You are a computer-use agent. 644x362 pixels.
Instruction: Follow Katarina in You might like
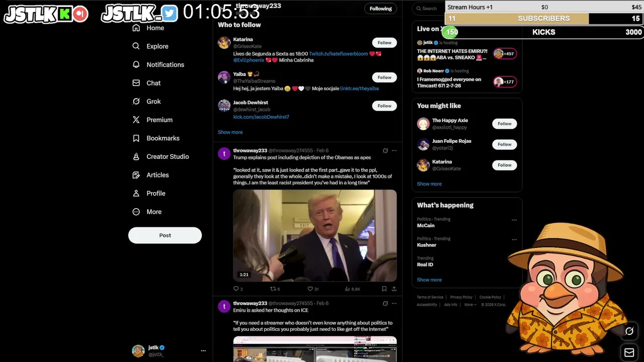(x=505, y=165)
